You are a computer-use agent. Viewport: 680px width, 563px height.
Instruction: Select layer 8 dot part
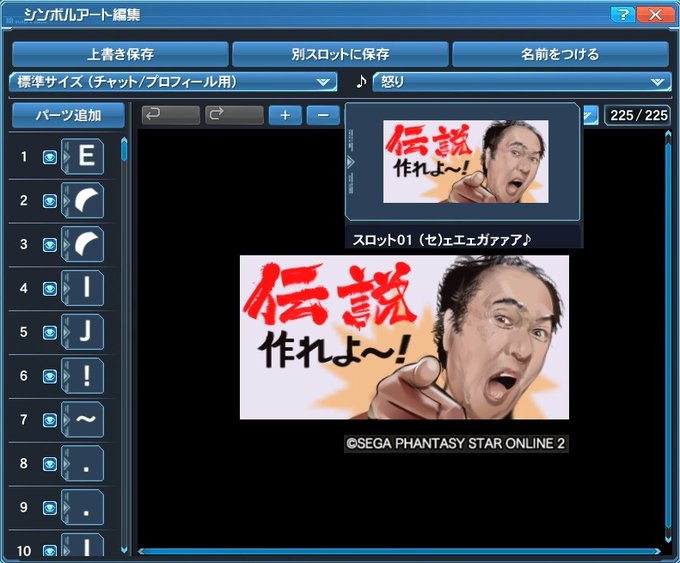click(83, 463)
